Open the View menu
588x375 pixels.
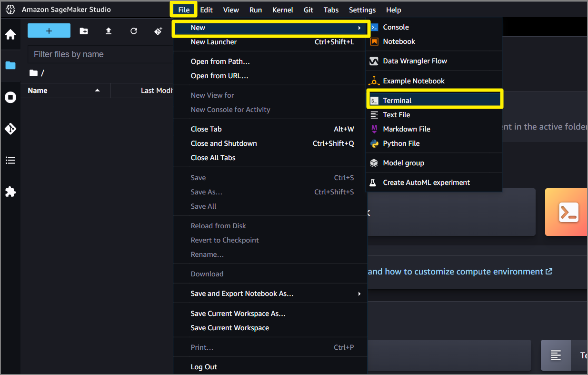[231, 10]
